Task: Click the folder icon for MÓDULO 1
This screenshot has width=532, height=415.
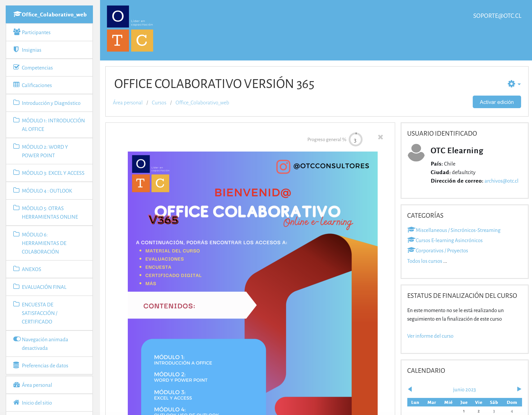Action: [16, 120]
